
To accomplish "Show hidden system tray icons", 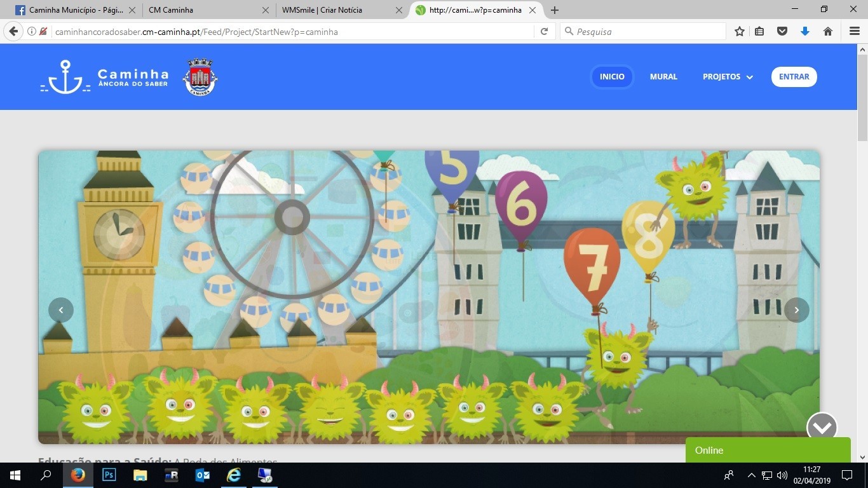I will coord(751,475).
